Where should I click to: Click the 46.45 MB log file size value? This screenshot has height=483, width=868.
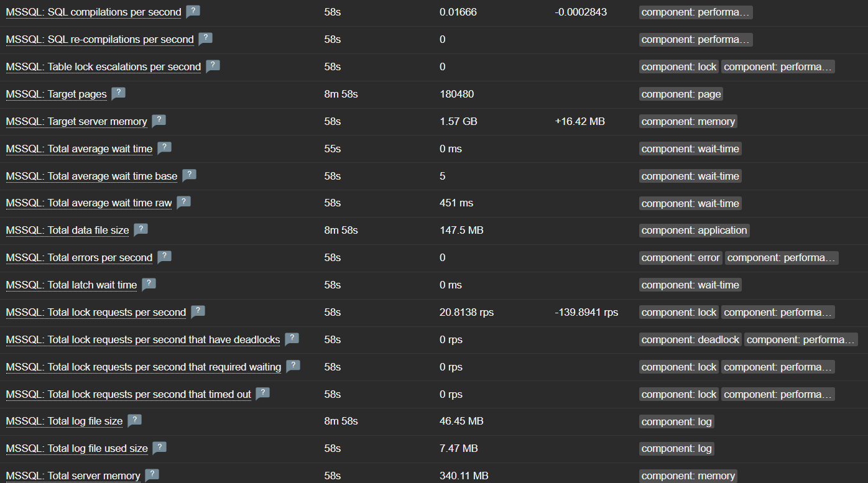coord(461,421)
